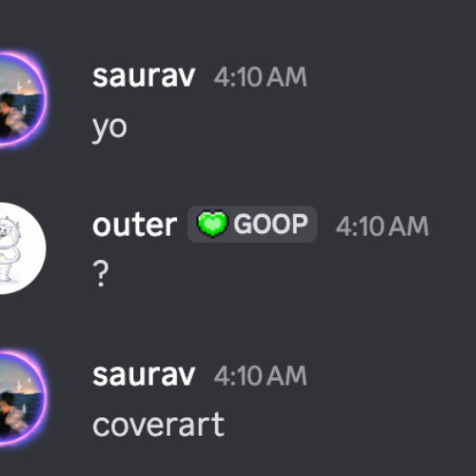Viewport: 476px width, 476px height.
Task: Open saurav's profile from username above yo
Action: 144,76
